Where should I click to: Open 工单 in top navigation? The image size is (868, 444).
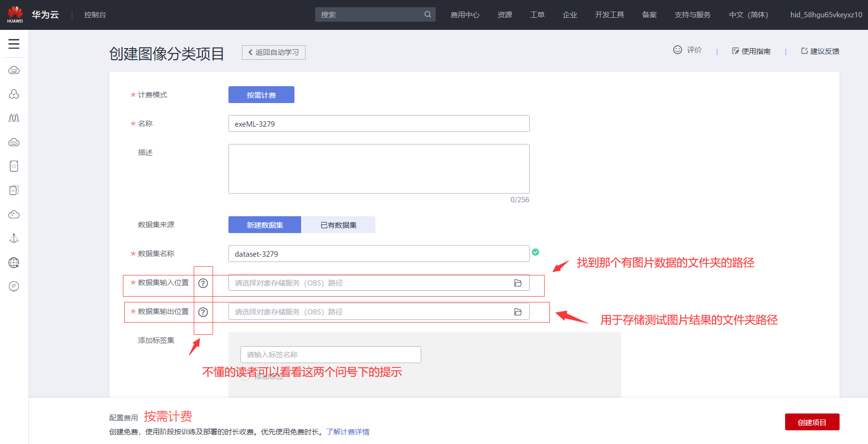[537, 15]
